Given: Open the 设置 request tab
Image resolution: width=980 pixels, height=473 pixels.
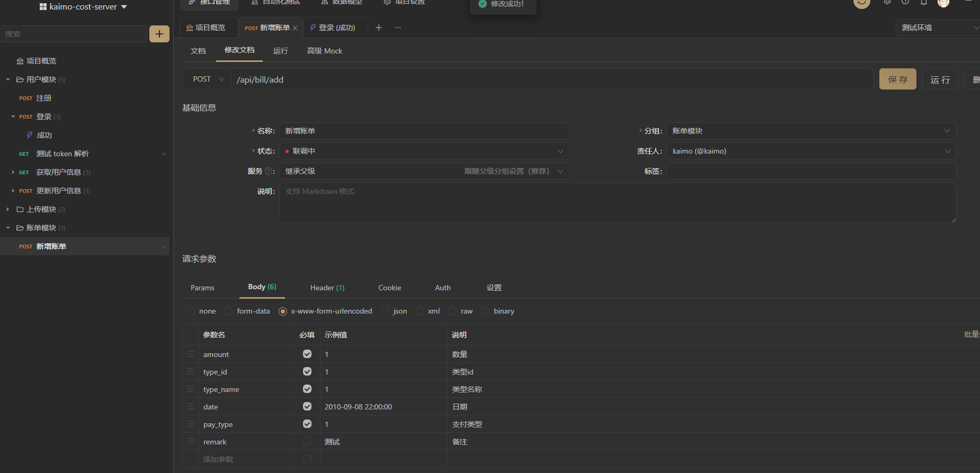Looking at the screenshot, I should (494, 288).
